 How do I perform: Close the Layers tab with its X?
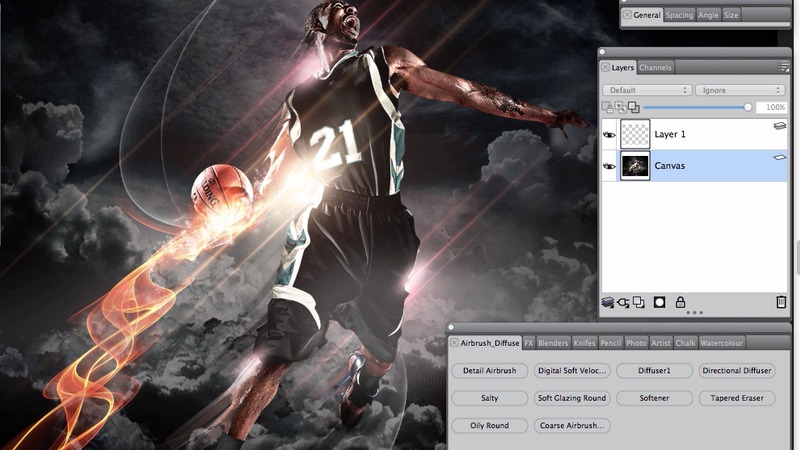click(x=605, y=67)
